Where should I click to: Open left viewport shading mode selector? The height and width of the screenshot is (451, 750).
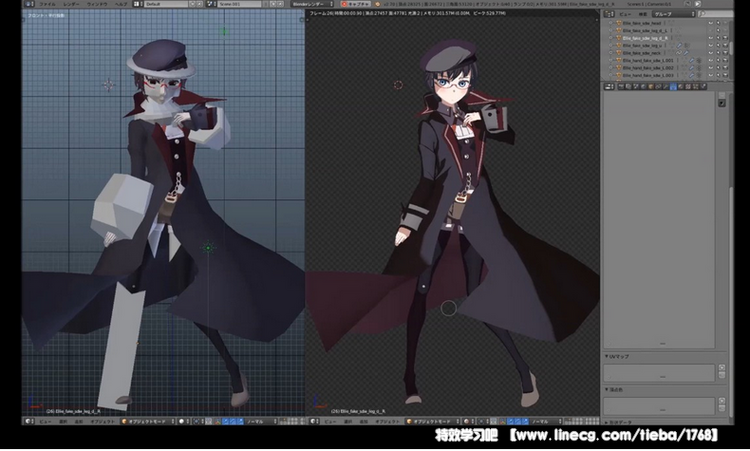tap(184, 421)
